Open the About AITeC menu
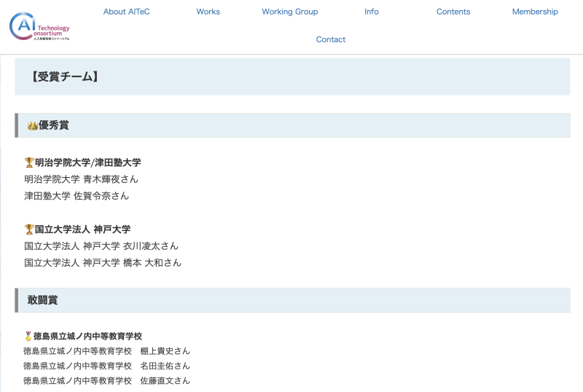The height and width of the screenshot is (392, 583). tap(126, 12)
